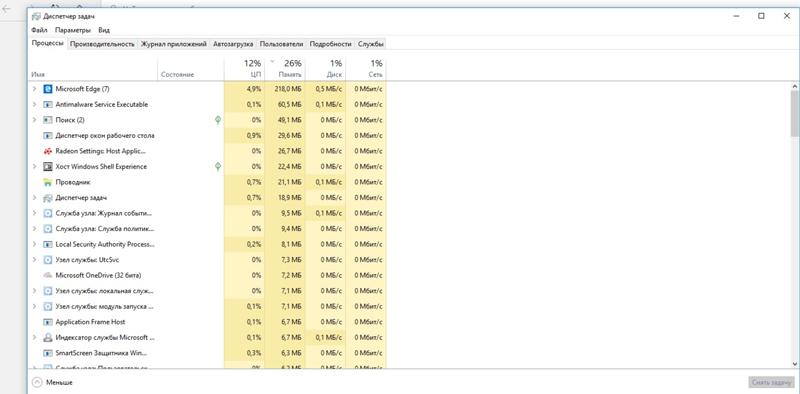Screen dimensions: 800x394
Task: Click the Antimalware Service Executable icon
Action: [47, 105]
